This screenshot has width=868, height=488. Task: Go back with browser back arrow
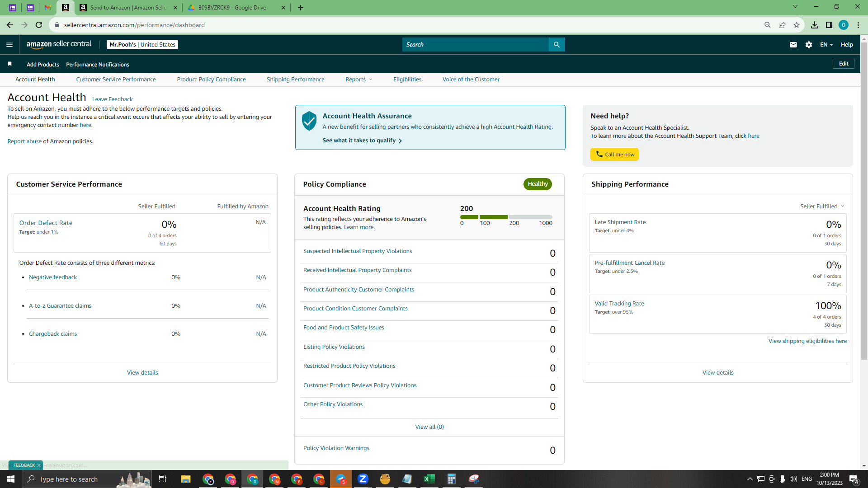pos(9,25)
